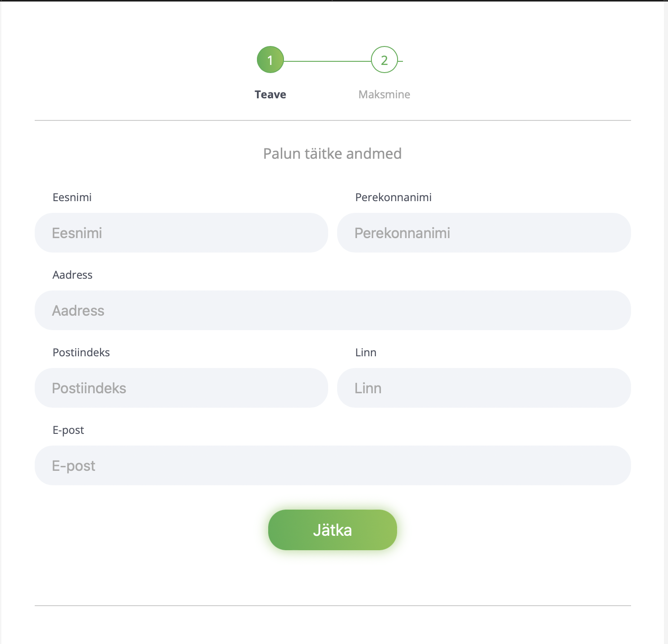The width and height of the screenshot is (668, 644).
Task: Click the Postiindeks input field
Action: (181, 388)
